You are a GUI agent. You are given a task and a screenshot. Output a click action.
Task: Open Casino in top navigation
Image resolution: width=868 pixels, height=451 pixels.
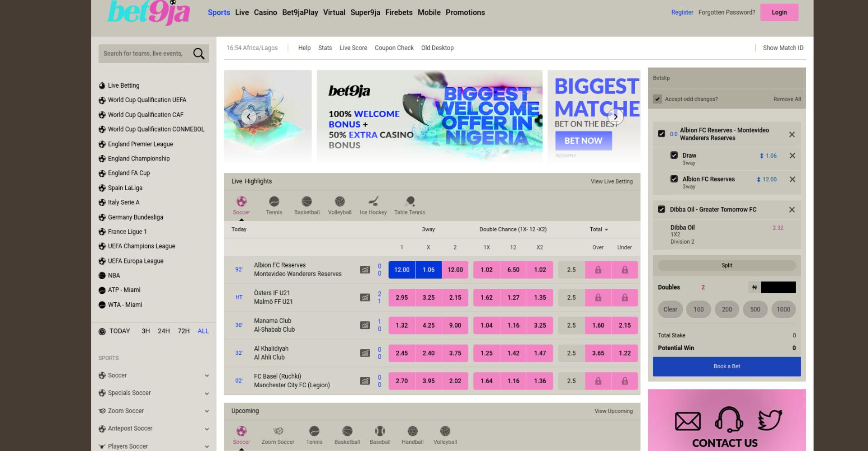[x=265, y=13]
